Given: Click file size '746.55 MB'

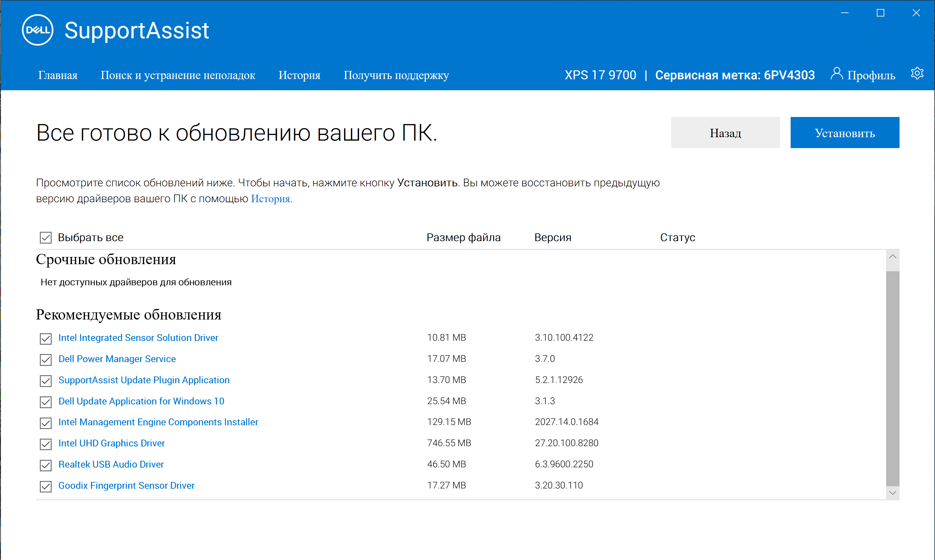Looking at the screenshot, I should [449, 443].
